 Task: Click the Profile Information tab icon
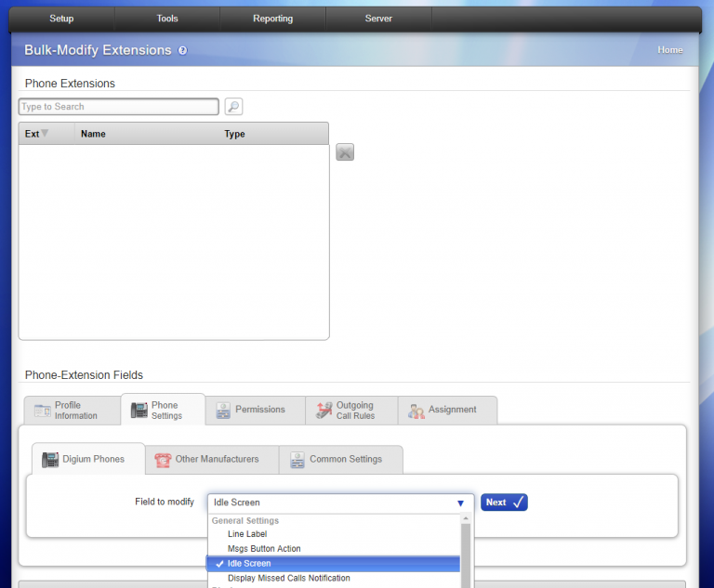pyautogui.click(x=43, y=411)
